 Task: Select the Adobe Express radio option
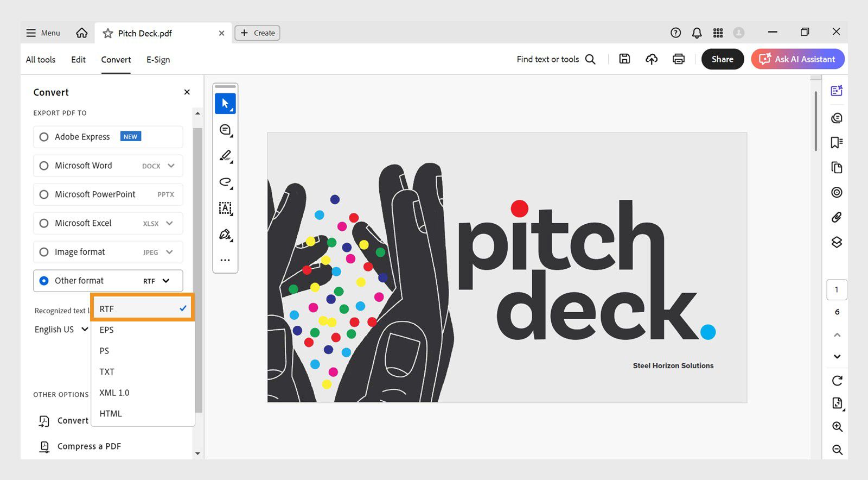coord(44,137)
